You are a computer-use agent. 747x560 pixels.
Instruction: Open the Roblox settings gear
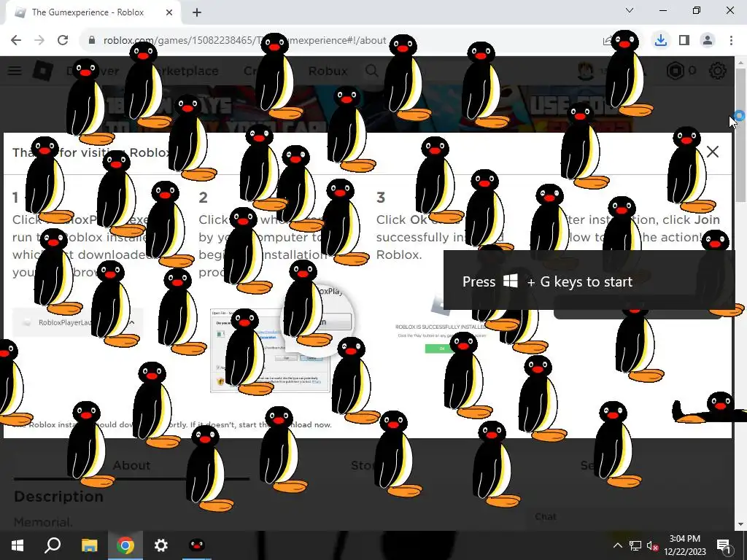pyautogui.click(x=718, y=71)
